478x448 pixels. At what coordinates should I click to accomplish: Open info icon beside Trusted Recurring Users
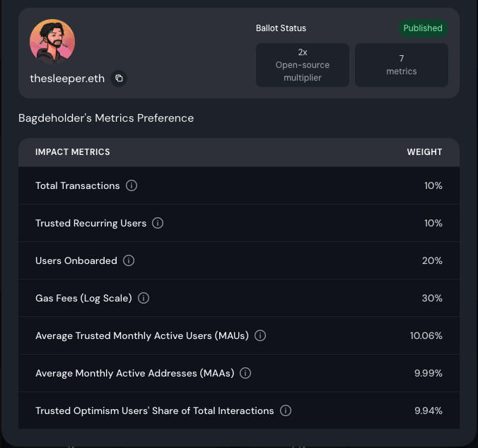[158, 223]
